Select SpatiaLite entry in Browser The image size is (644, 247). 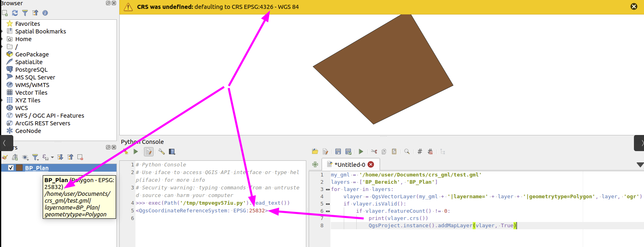tap(29, 62)
